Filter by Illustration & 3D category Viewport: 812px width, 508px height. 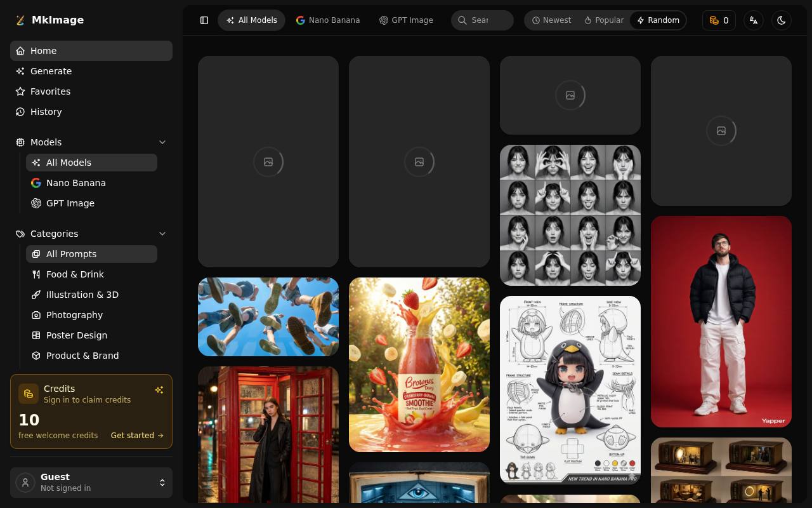pyautogui.click(x=91, y=295)
